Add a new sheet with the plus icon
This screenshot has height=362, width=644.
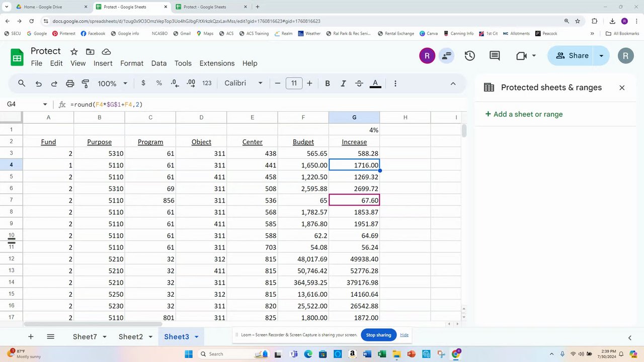(31, 337)
